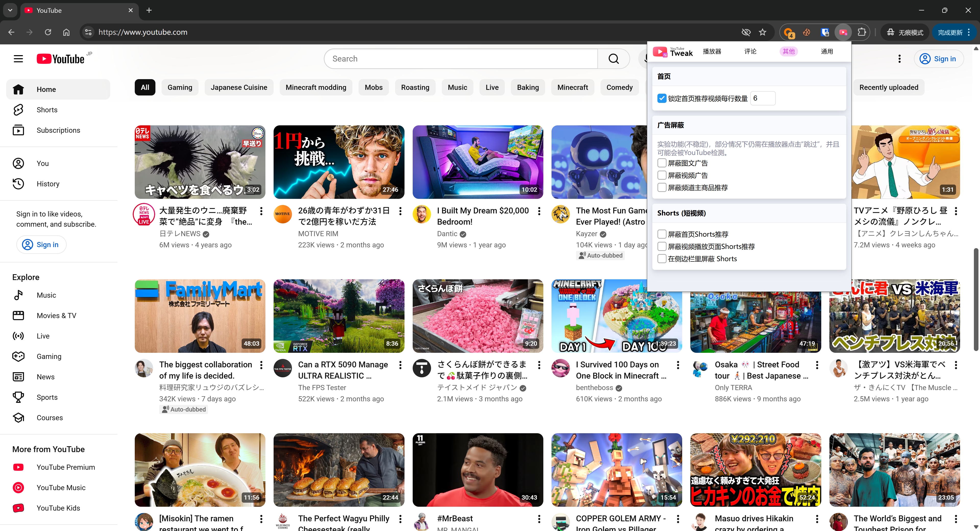Enable block homepage Shorts recommendations checkbox
Viewport: 980px width, 531px height.
pos(661,234)
